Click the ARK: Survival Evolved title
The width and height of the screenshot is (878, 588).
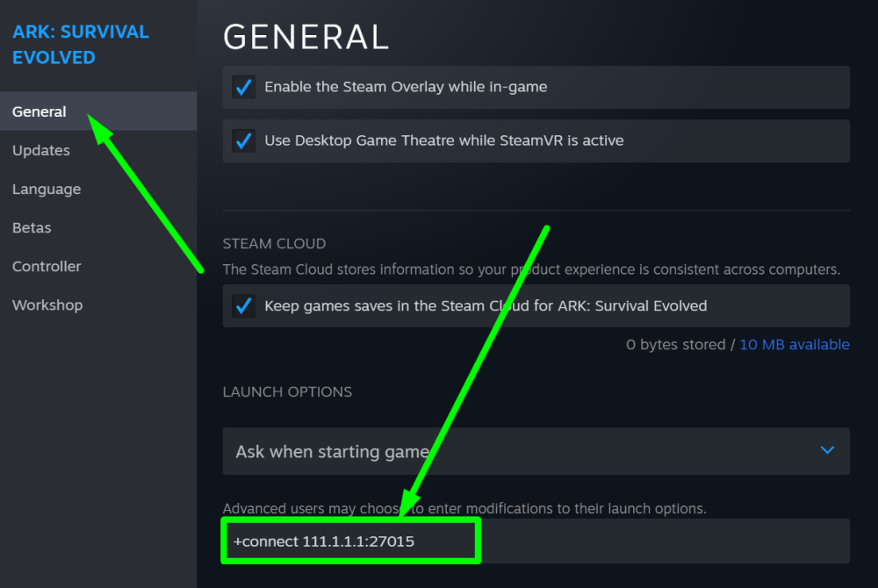[81, 45]
